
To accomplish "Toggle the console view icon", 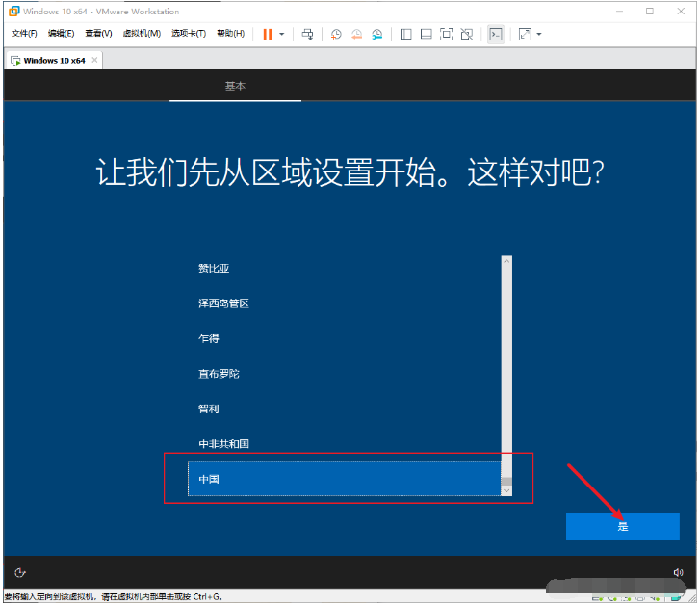I will tap(495, 34).
